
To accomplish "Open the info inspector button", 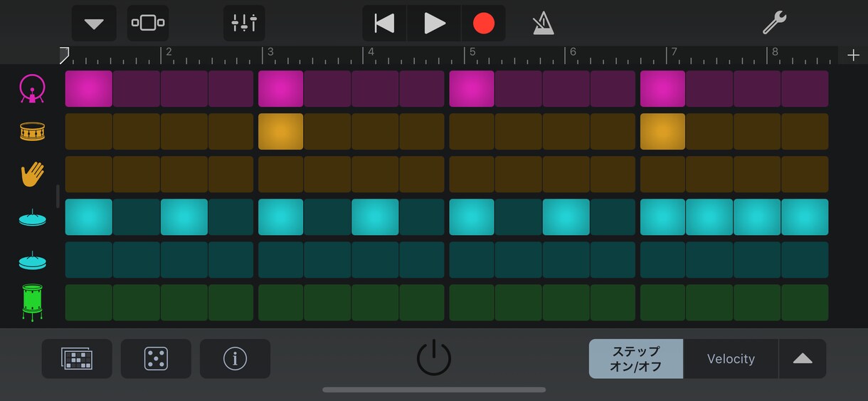I will [235, 358].
